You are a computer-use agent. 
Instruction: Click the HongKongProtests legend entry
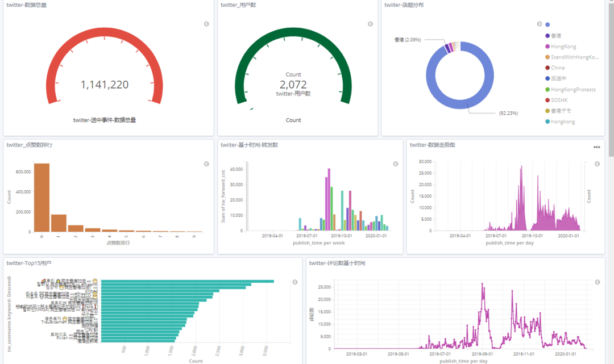pyautogui.click(x=571, y=90)
